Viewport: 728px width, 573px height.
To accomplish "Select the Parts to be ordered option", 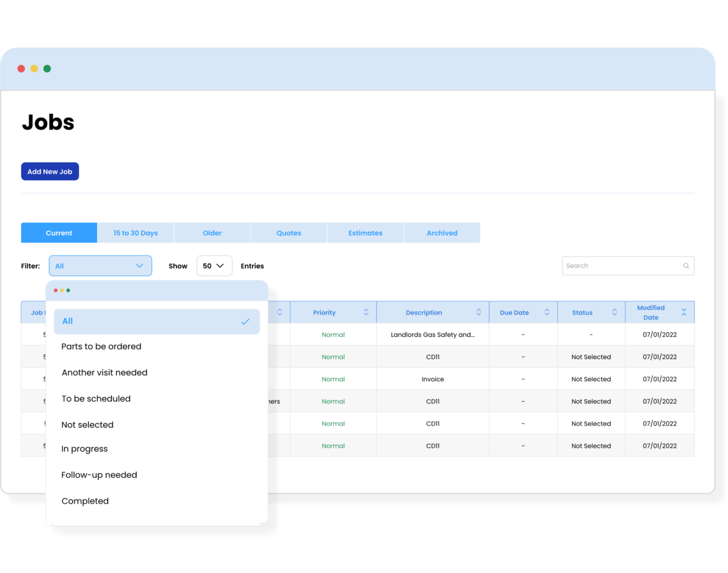I will point(101,347).
